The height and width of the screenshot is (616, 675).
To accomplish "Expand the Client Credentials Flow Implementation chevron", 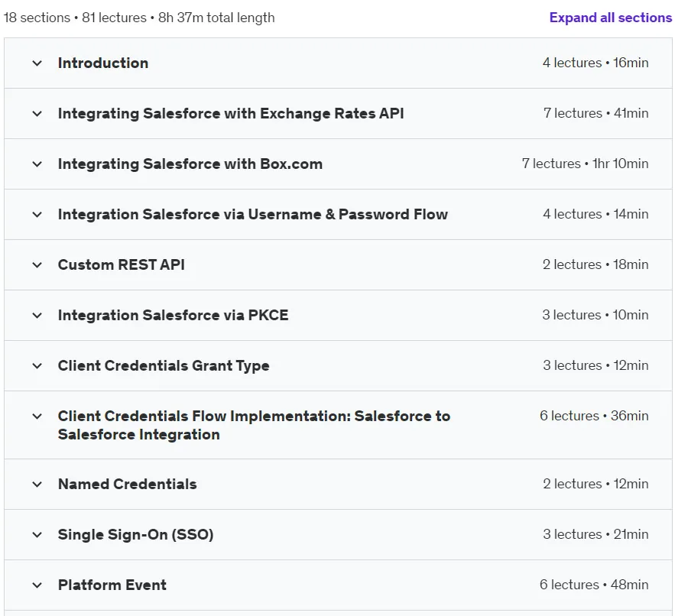I will (37, 417).
